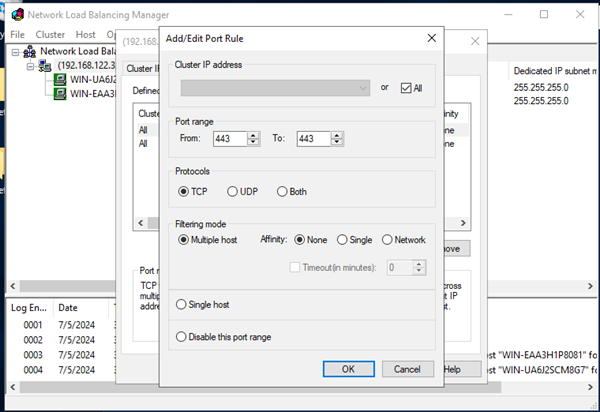
Task: Click the To port input field
Action: pos(314,139)
